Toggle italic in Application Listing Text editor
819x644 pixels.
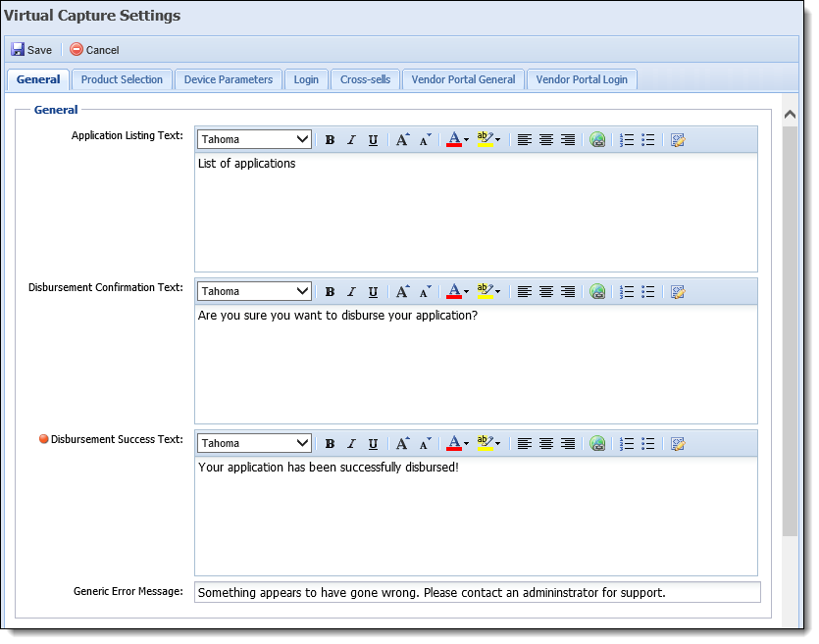[x=351, y=140]
